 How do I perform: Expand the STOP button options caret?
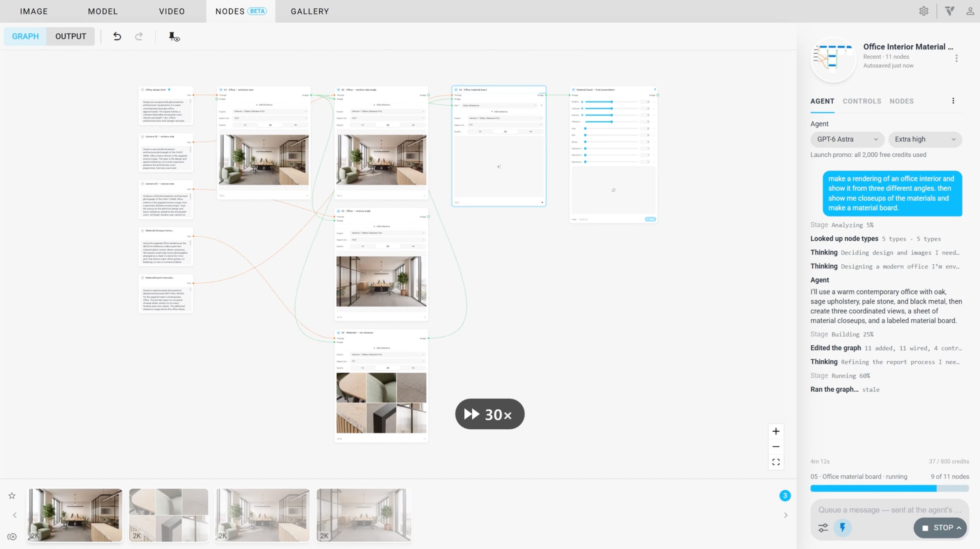[959, 528]
